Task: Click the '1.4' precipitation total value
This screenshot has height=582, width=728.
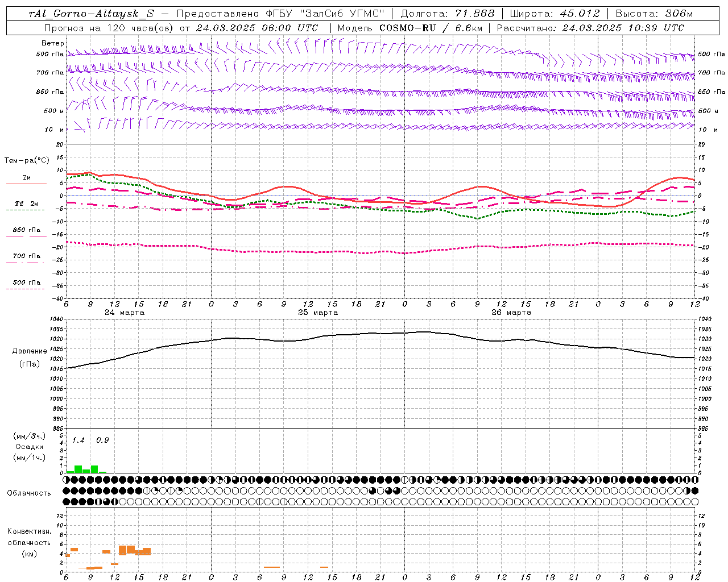Action: (78, 440)
